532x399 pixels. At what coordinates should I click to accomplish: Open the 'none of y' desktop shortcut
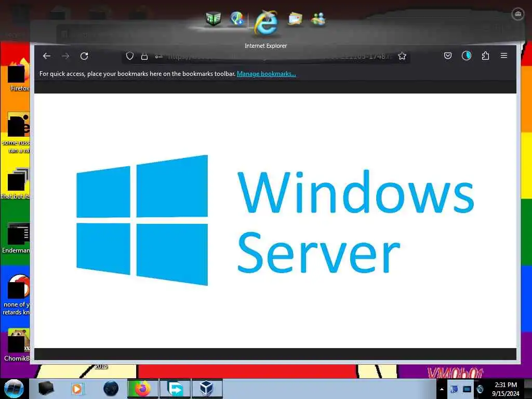coord(17,295)
